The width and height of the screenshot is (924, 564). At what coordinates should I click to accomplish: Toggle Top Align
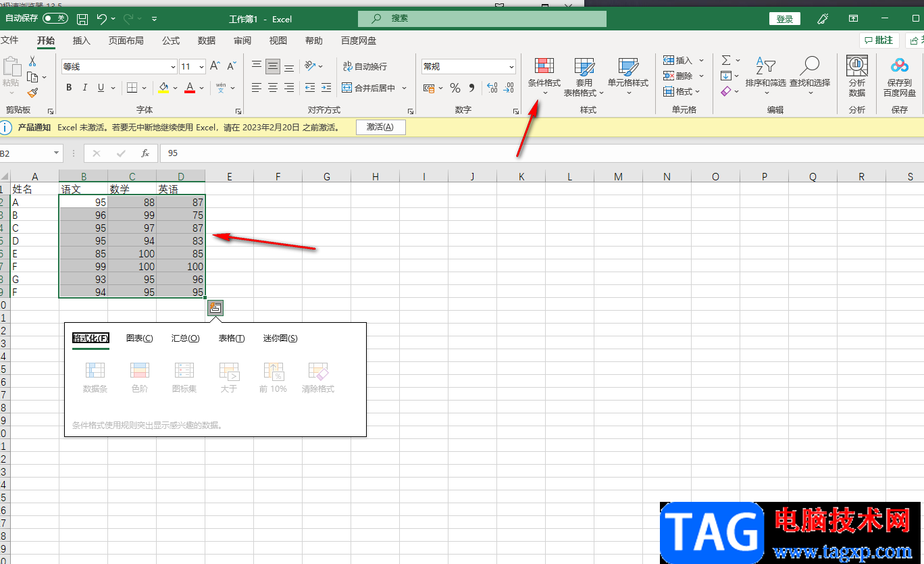[x=257, y=66]
